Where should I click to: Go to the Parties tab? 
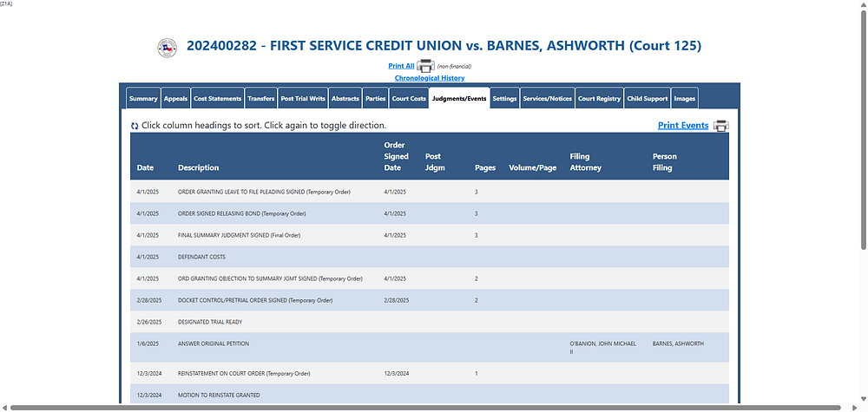tap(376, 98)
